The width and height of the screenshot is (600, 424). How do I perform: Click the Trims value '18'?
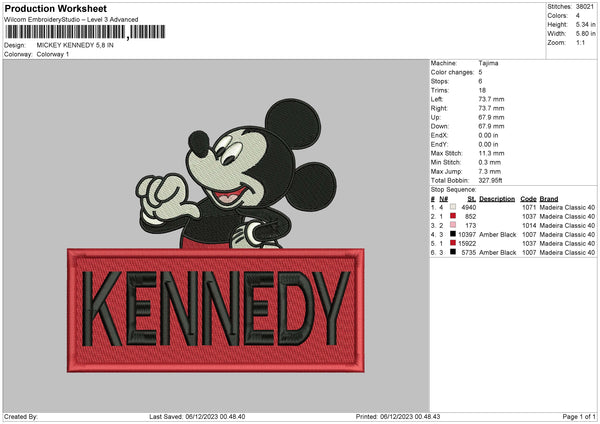click(482, 90)
